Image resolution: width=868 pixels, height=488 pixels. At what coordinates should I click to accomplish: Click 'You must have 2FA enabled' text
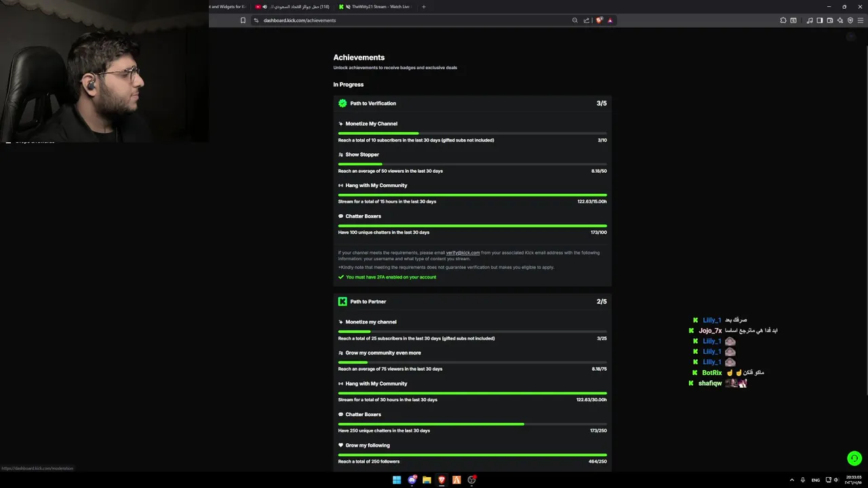pyautogui.click(x=391, y=277)
